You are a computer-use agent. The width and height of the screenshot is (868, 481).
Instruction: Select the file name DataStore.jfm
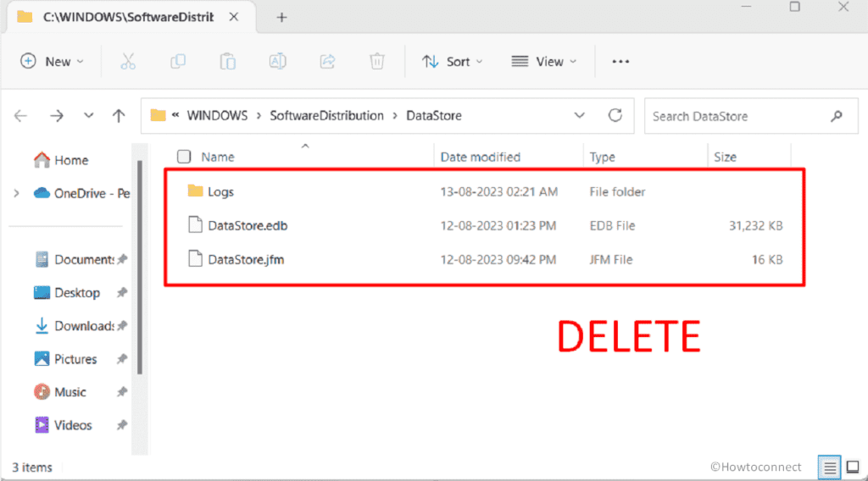[246, 259]
